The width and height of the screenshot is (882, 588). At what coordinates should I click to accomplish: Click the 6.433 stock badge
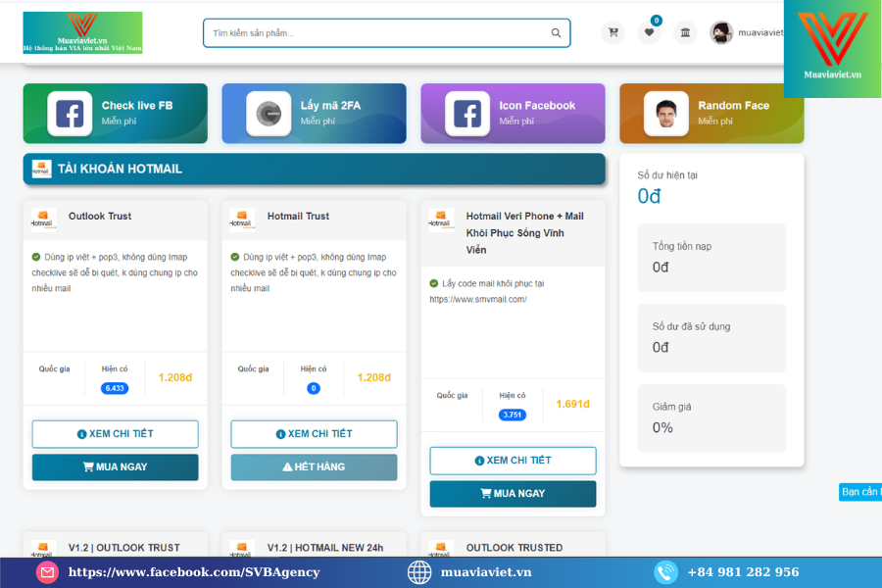point(115,388)
